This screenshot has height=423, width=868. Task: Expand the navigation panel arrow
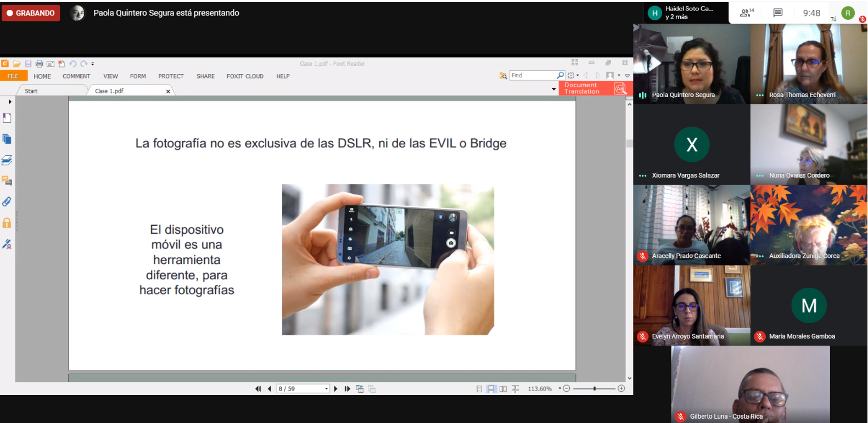10,101
